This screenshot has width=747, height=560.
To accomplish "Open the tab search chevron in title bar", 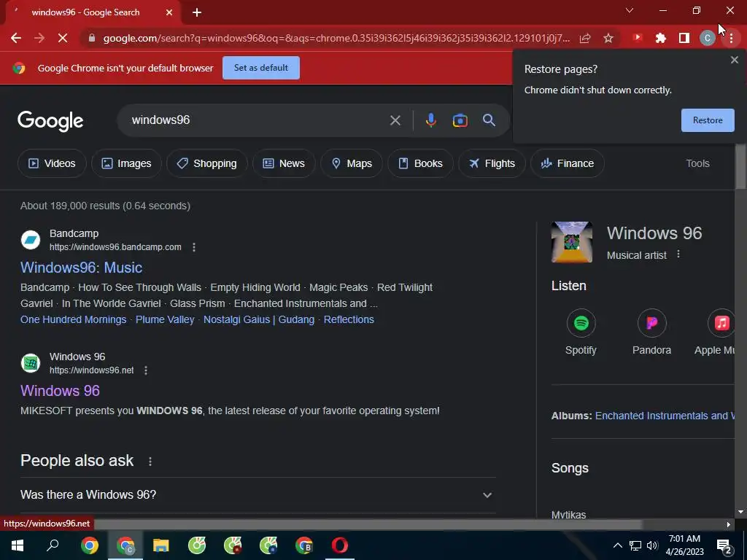I will click(630, 10).
